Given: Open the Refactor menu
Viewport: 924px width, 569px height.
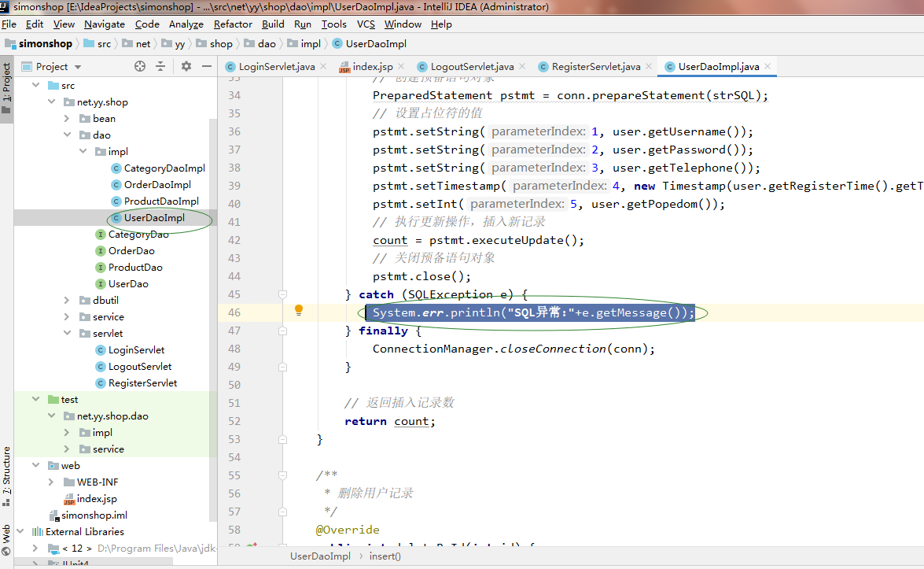Looking at the screenshot, I should pyautogui.click(x=233, y=24).
